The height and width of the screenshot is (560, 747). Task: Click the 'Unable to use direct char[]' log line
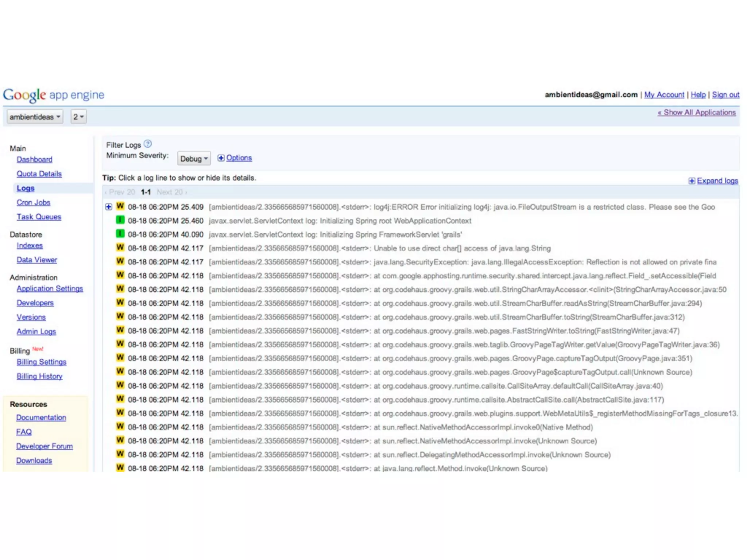tap(462, 248)
